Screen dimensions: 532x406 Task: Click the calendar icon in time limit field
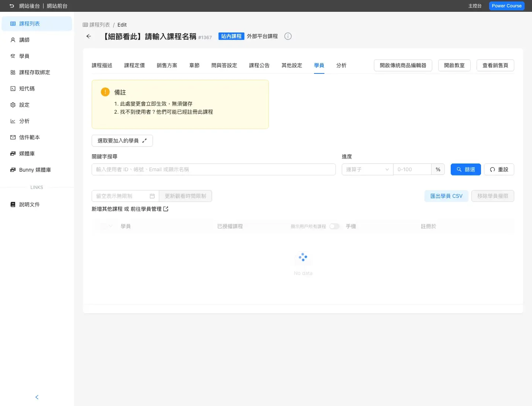[152, 196]
